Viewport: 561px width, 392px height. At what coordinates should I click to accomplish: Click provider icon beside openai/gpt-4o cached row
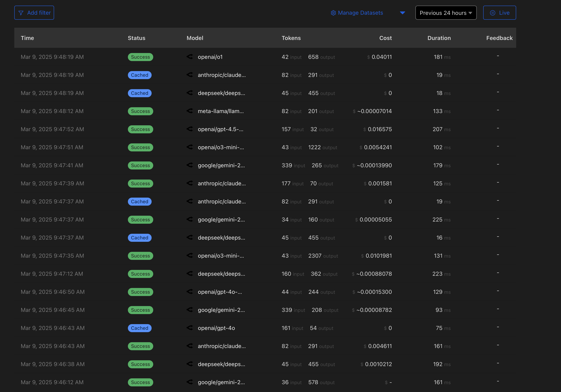coord(190,328)
